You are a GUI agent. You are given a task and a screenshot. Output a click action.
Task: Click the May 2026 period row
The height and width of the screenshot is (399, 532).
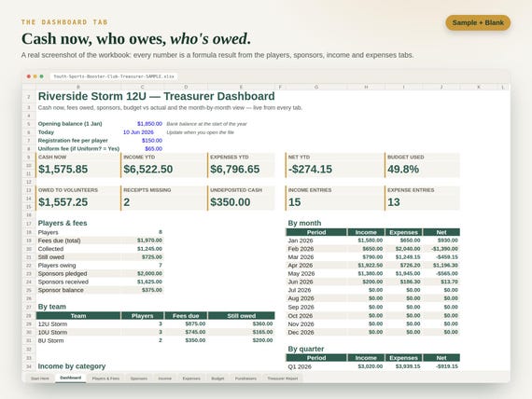pos(373,273)
